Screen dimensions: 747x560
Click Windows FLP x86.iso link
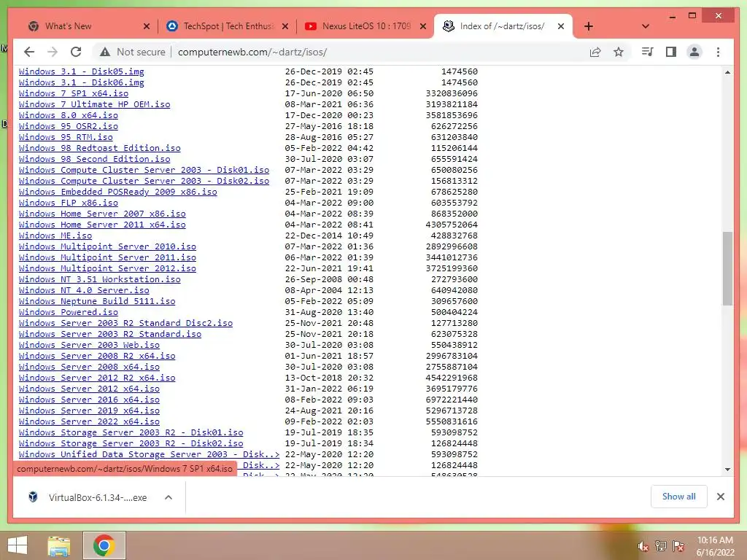coord(68,203)
